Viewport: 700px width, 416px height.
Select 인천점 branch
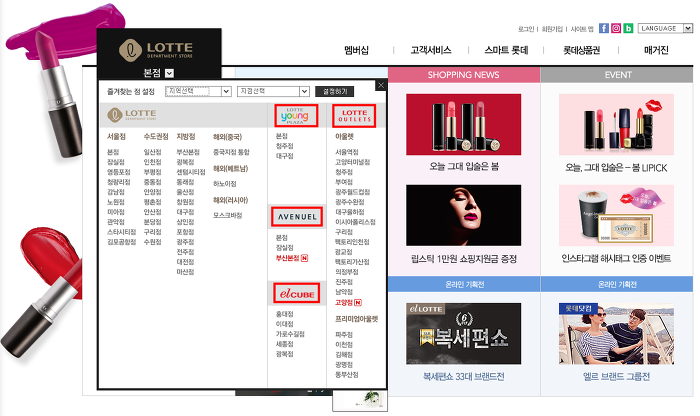tap(152, 162)
